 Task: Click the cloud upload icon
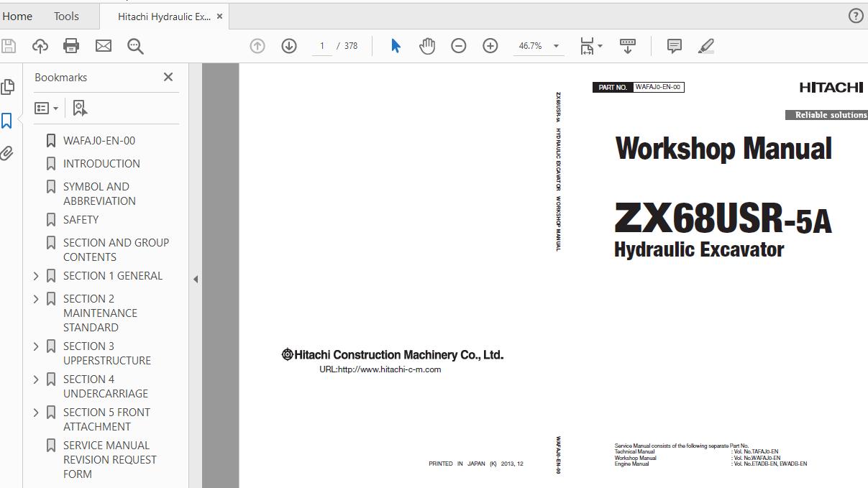coord(40,46)
